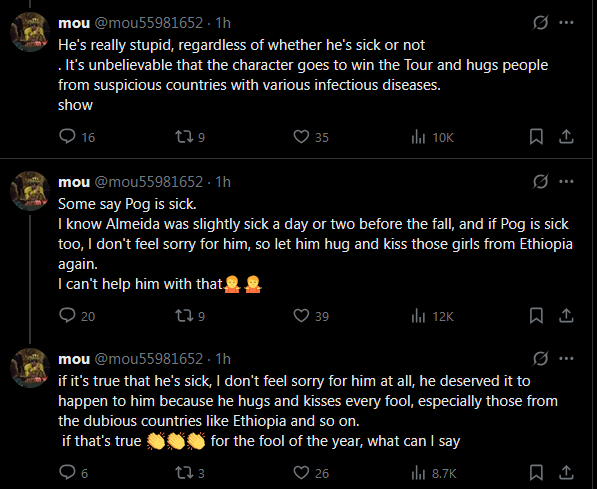This screenshot has height=489, width=602.
Task: Reply to the tweet with 16 replies
Action: click(68, 137)
